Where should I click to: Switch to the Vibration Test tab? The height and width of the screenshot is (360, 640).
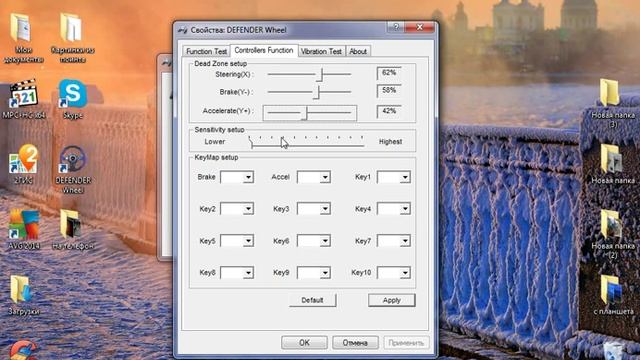pyautogui.click(x=321, y=51)
